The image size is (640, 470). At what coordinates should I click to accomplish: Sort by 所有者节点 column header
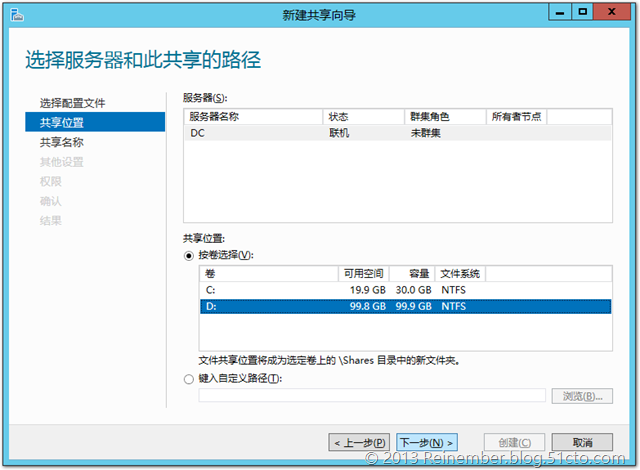[516, 117]
